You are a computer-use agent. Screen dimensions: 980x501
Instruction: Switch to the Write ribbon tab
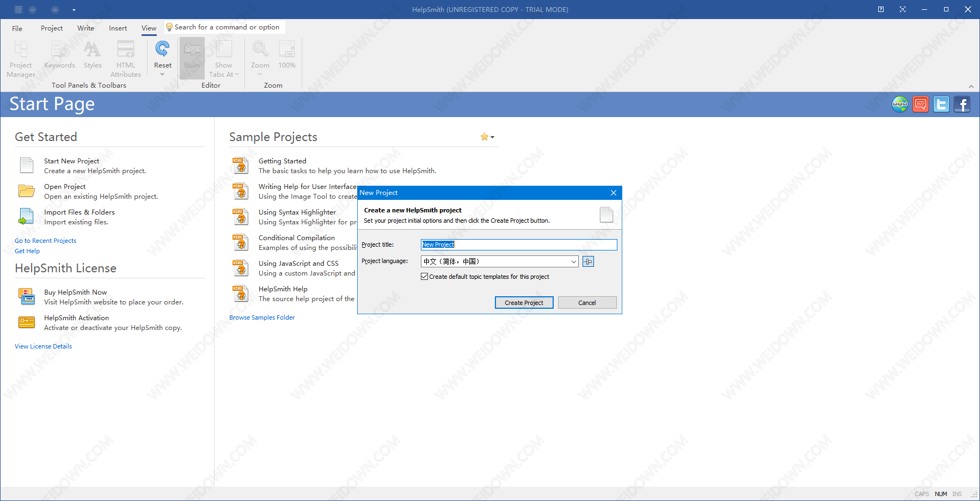point(85,28)
